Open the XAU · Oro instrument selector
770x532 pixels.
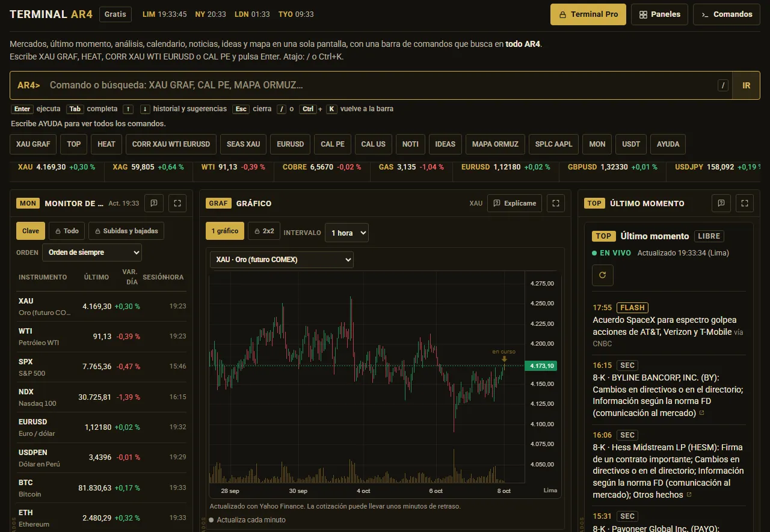282,260
